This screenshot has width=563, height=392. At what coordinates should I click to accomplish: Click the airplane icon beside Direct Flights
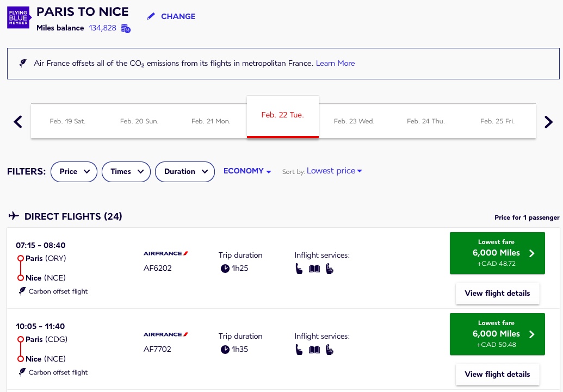tap(14, 216)
